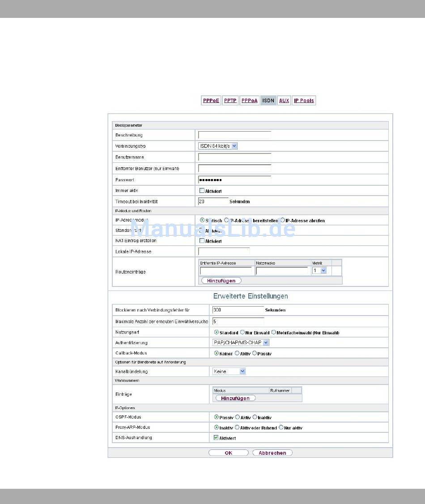Click the Wahlnummern section header
This screenshot has height=504, width=425.
point(250,380)
